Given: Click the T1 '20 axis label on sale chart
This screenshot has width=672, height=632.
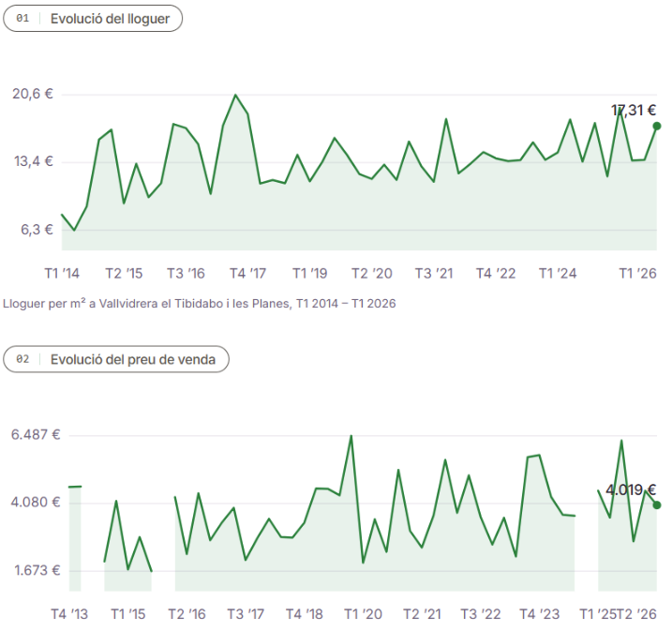Looking at the screenshot, I should point(363,614).
